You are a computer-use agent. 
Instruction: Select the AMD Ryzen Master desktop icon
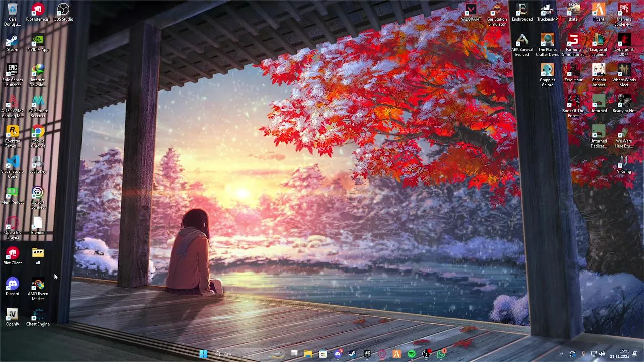click(38, 289)
